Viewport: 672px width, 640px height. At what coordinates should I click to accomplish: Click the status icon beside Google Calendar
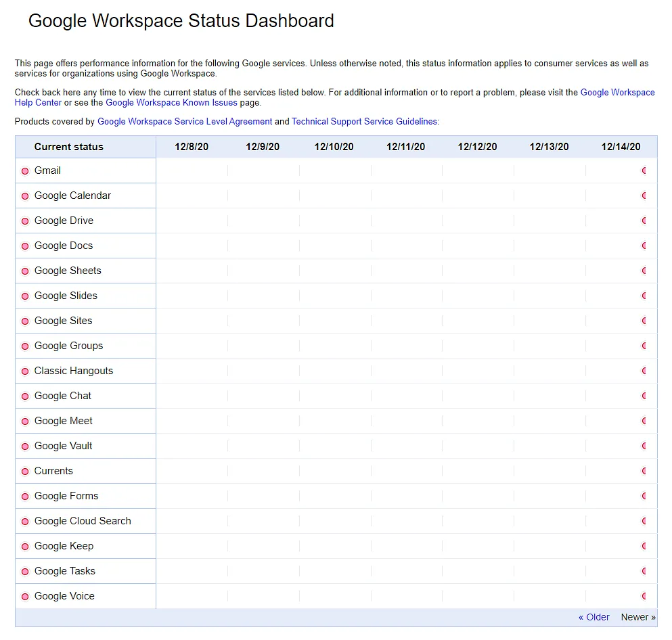25,196
